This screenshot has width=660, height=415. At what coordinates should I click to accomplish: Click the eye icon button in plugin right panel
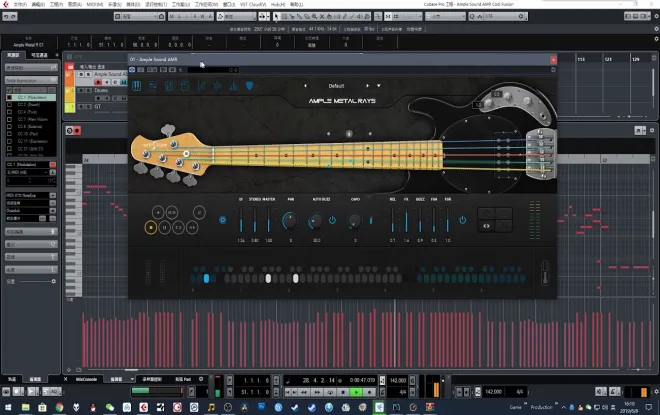486,226
